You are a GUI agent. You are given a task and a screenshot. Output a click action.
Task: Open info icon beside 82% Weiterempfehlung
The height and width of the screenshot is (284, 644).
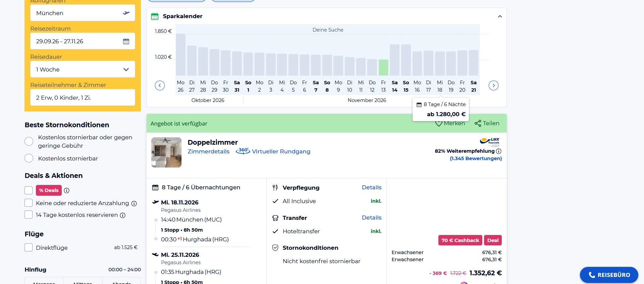point(499,151)
